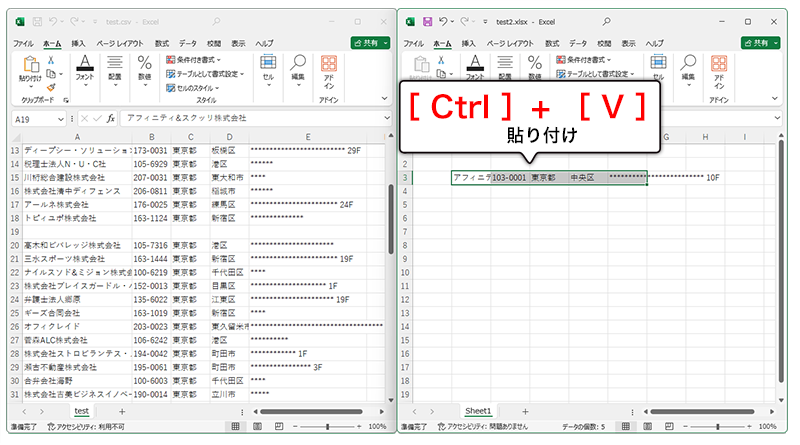The width and height of the screenshot is (800, 445).
Task: Click the Format Painter brush in test.csv window
Action: [x=51, y=87]
